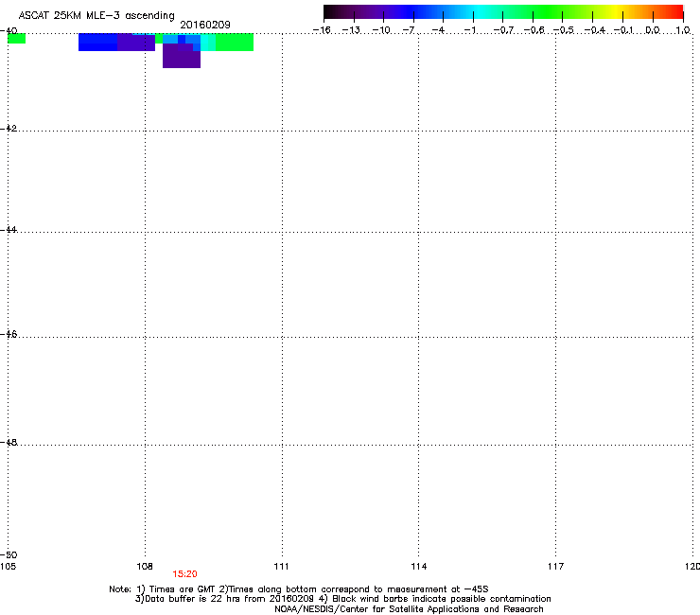Click the note line 'Times are GMT'
This screenshot has width=700, height=615.
coord(183,589)
